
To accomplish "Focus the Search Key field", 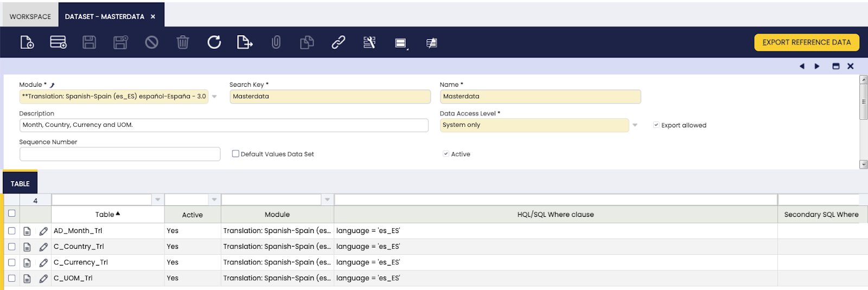I will point(330,96).
